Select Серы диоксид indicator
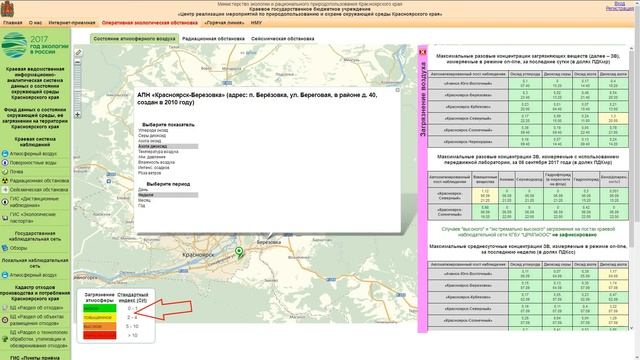This screenshot has width=640, height=360. click(152, 136)
